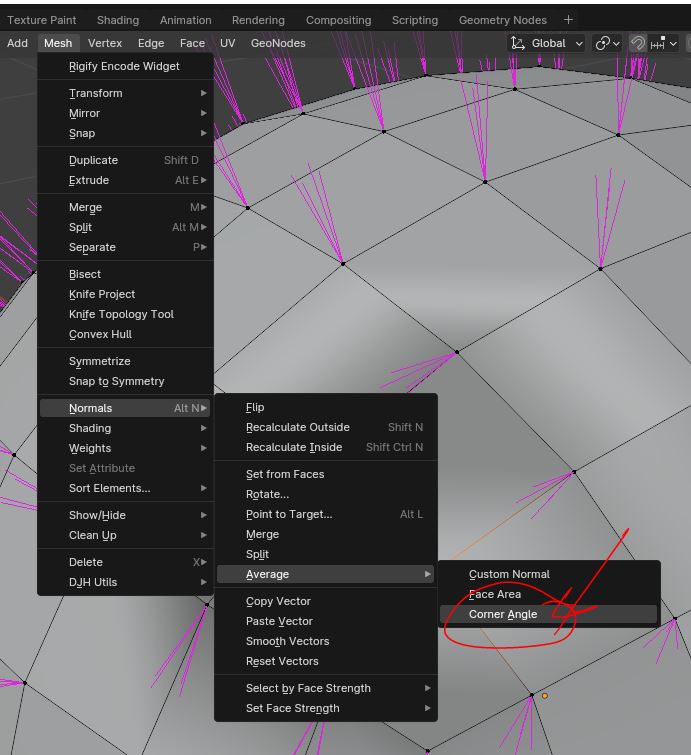Open the pivot point dropdown
Image resolution: width=691 pixels, height=755 pixels.
(x=607, y=43)
